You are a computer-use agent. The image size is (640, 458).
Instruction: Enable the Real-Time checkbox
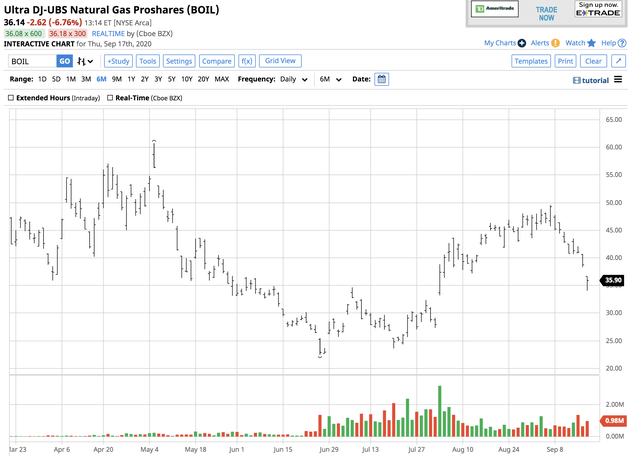coord(110,98)
